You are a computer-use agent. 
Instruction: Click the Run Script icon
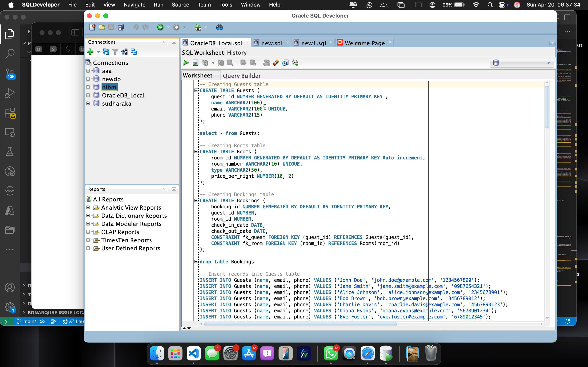(x=195, y=63)
